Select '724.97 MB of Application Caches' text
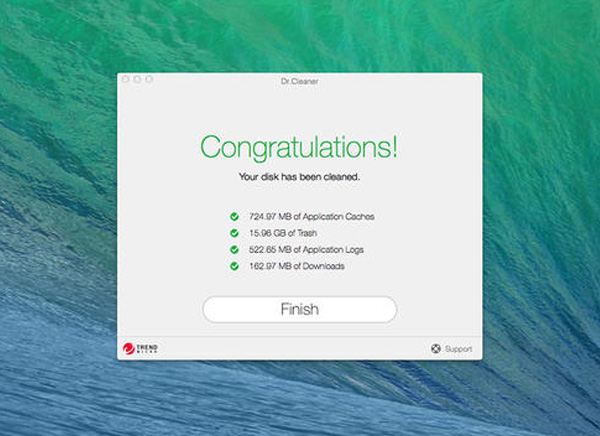The image size is (600, 436). tap(311, 217)
